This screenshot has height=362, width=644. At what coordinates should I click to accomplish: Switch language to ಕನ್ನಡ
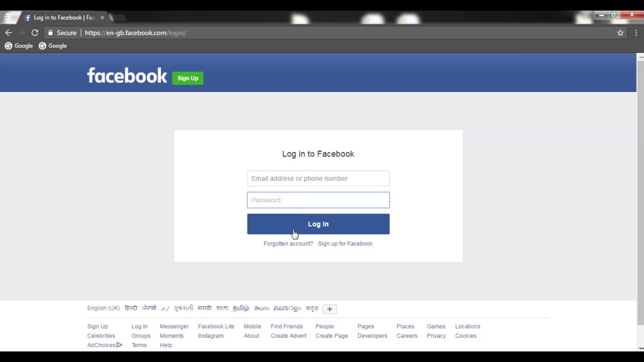point(312,308)
